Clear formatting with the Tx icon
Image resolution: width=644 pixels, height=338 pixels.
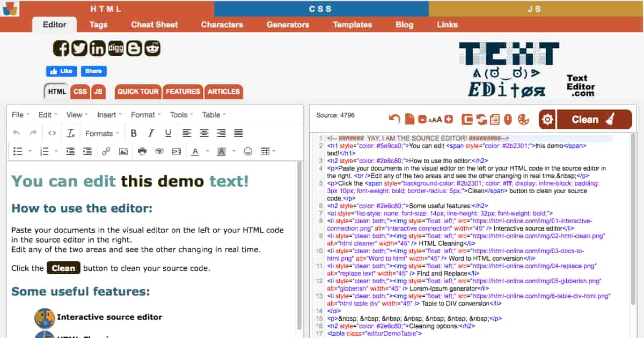[70, 133]
